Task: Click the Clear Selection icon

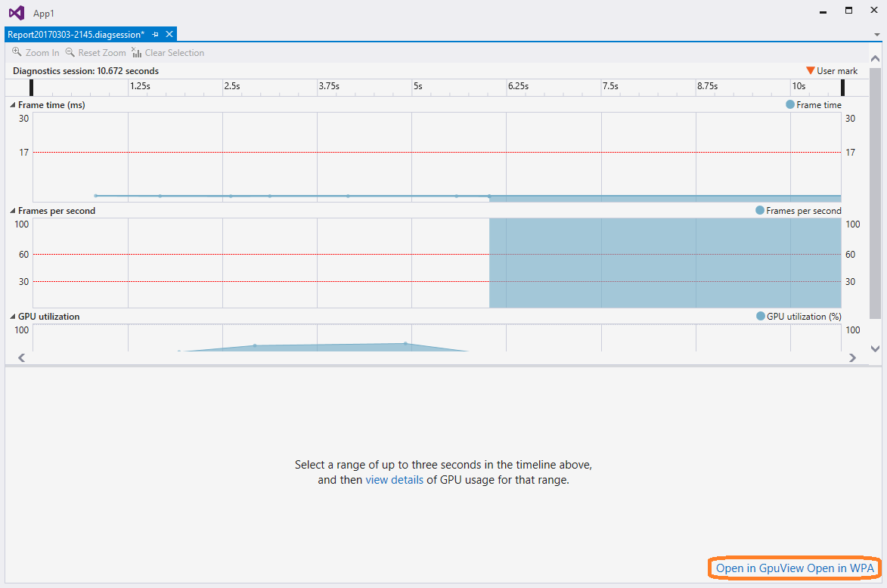Action: tap(136, 52)
